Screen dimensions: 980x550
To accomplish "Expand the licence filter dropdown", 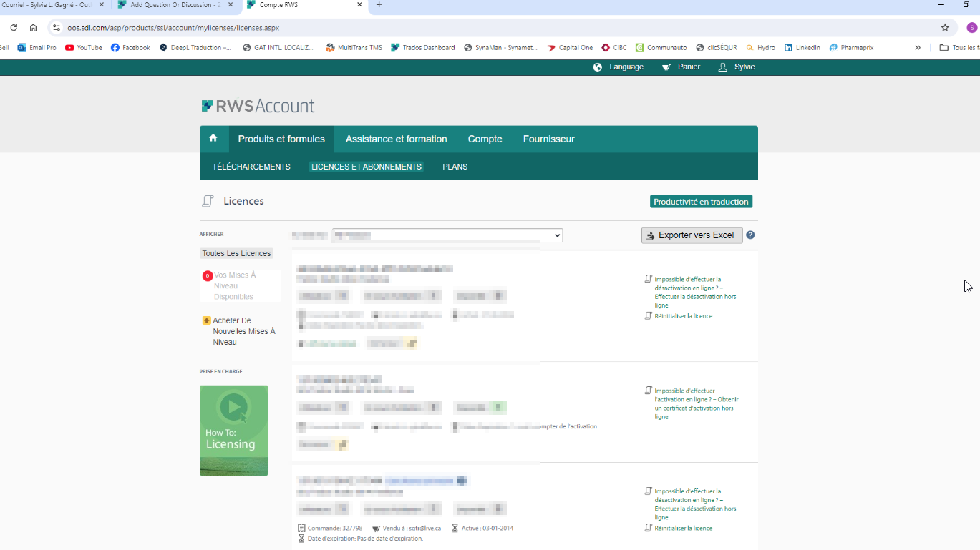I will click(447, 235).
